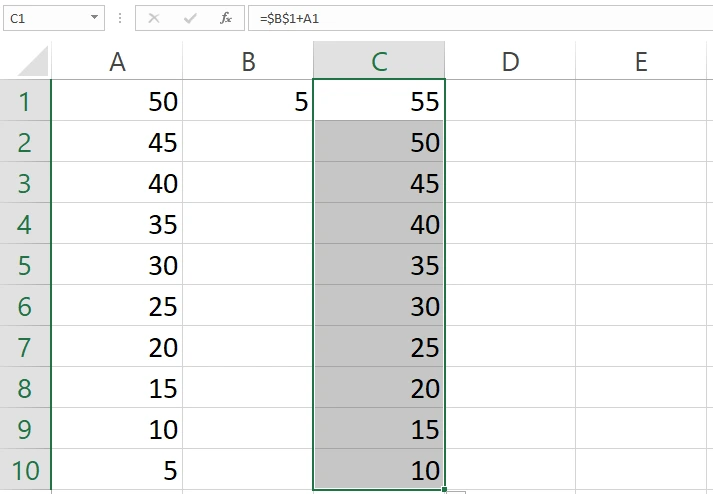Screen dimensions: 713x494
Task: Click the formula bar expand dots handle
Action: point(120,18)
